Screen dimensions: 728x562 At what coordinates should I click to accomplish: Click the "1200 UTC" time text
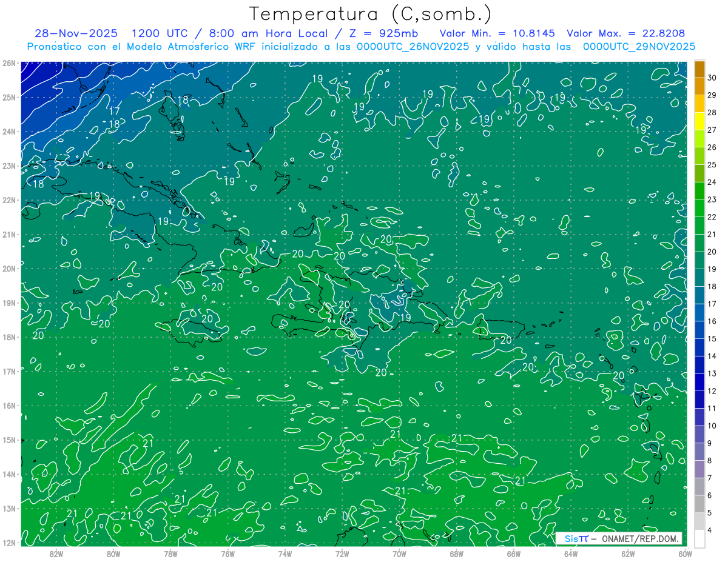click(x=161, y=33)
